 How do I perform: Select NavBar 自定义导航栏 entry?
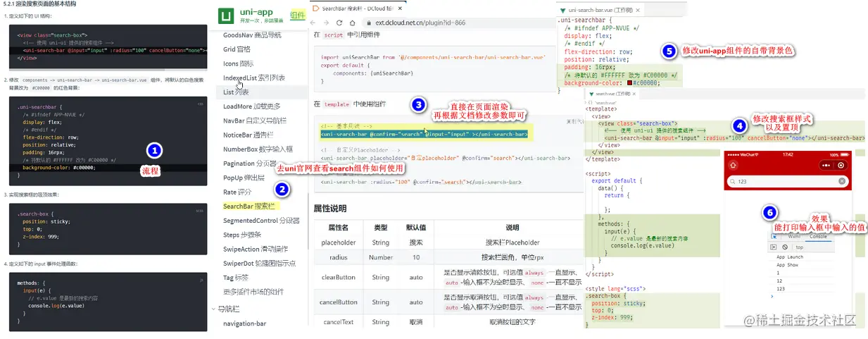[256, 121]
